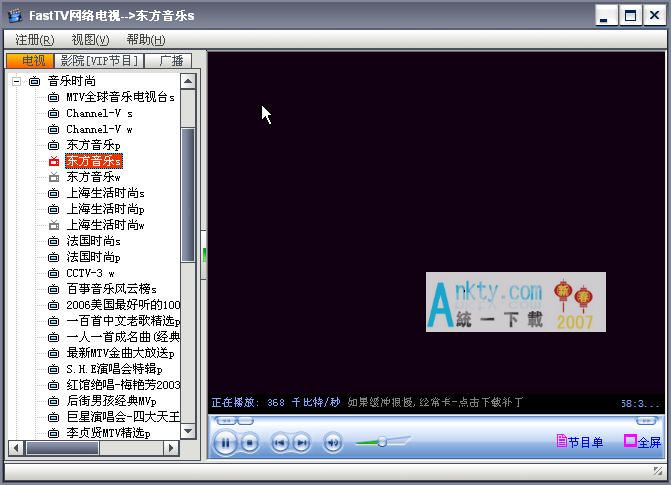Screen dimensions: 671x485
Task: Switch to the 影院[VIP节目] tab
Action: click(99, 61)
